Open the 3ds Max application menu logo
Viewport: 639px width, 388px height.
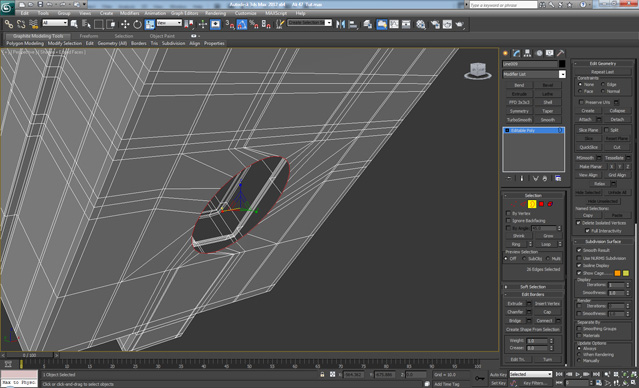[7, 8]
